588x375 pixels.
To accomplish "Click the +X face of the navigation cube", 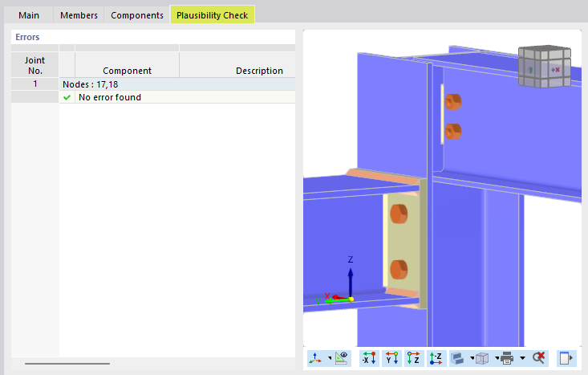I will coord(556,70).
